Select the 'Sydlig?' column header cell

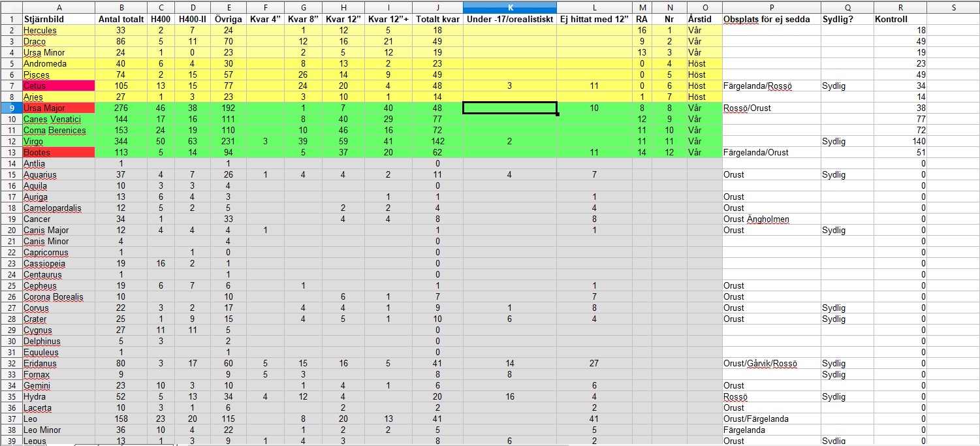[847, 20]
